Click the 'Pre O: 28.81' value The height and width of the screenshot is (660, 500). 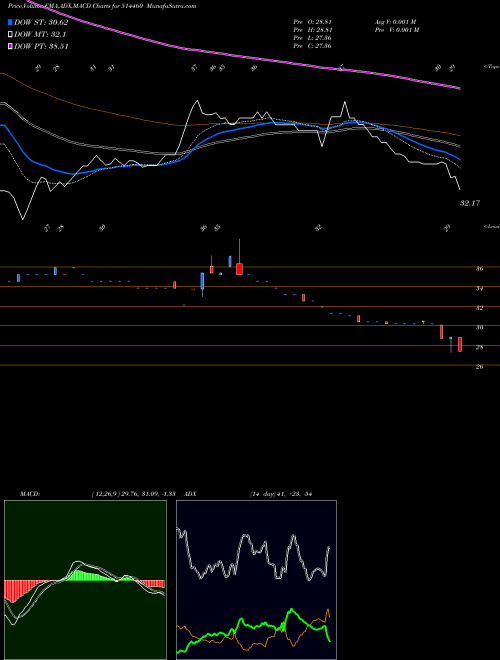tap(312, 22)
